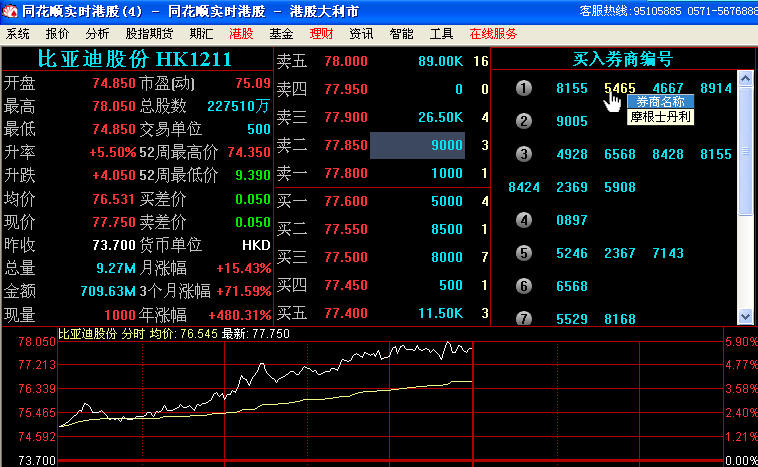
Task: Select 券商名称 in the popup menu
Action: click(x=660, y=101)
